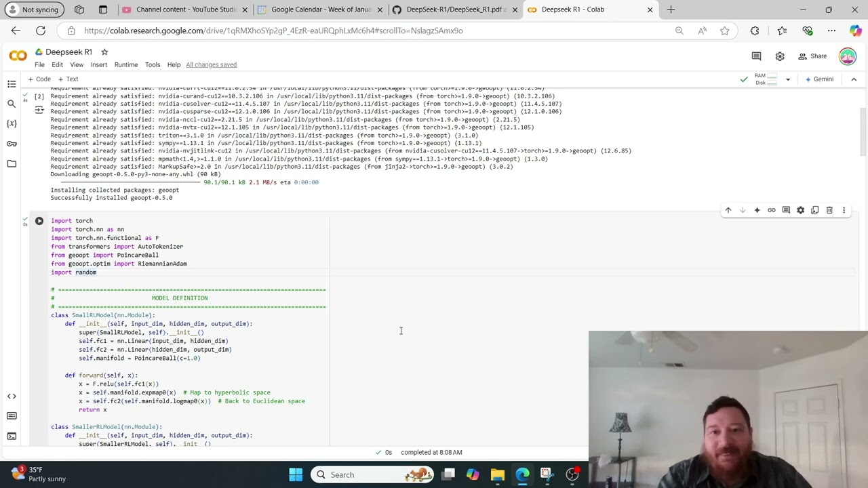Move the selected cell down
The image size is (868, 488).
tap(743, 210)
